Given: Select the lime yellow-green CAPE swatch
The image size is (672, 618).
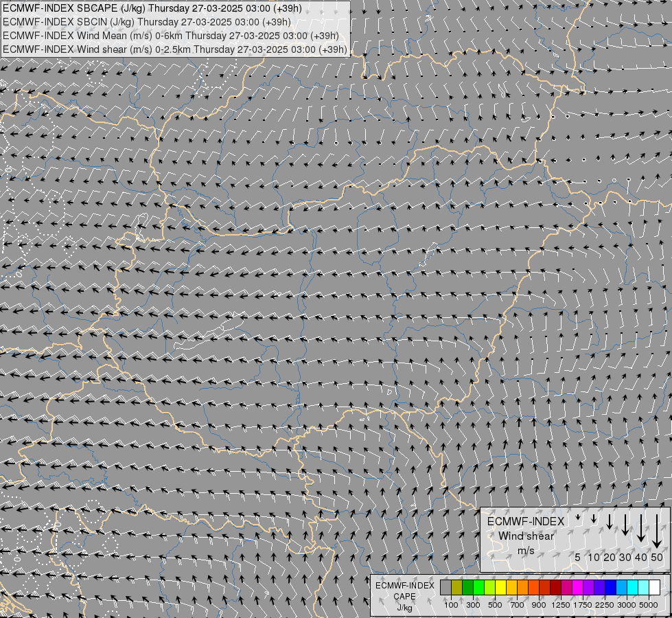Looking at the screenshot, I should coord(490,587).
